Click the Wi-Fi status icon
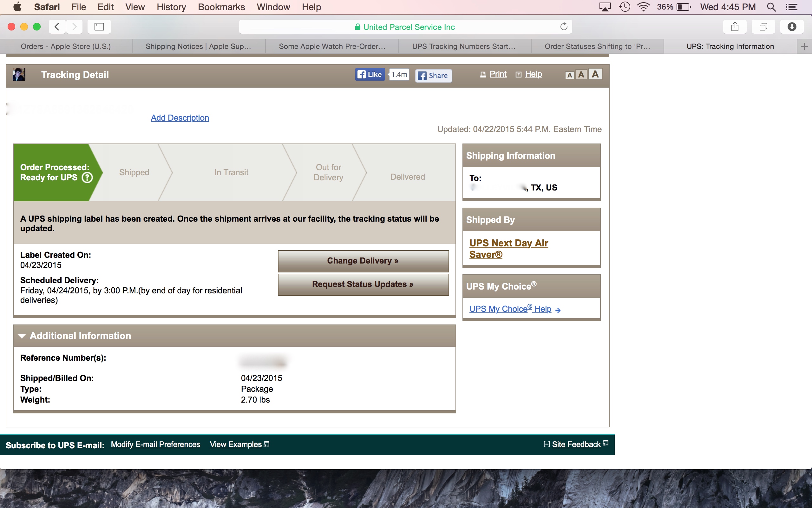The width and height of the screenshot is (812, 508). pyautogui.click(x=643, y=7)
